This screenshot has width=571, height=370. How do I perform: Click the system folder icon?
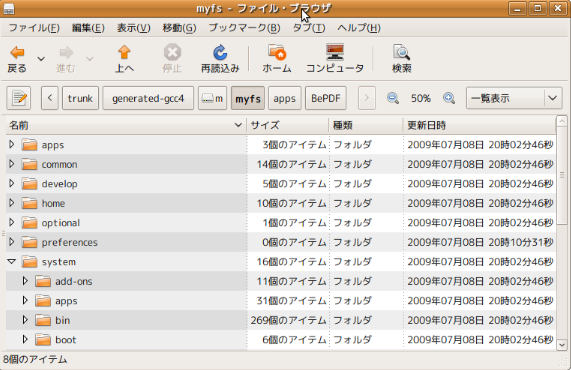(29, 262)
